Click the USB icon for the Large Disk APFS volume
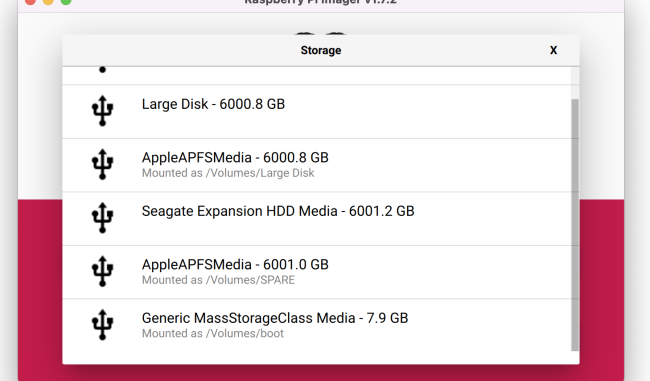This screenshot has height=381, width=650. pos(102,164)
